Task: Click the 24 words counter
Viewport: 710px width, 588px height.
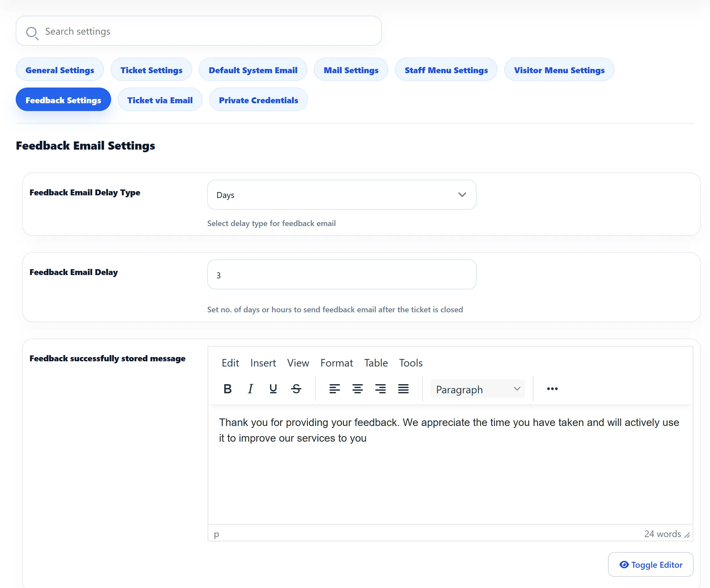Action: click(662, 534)
